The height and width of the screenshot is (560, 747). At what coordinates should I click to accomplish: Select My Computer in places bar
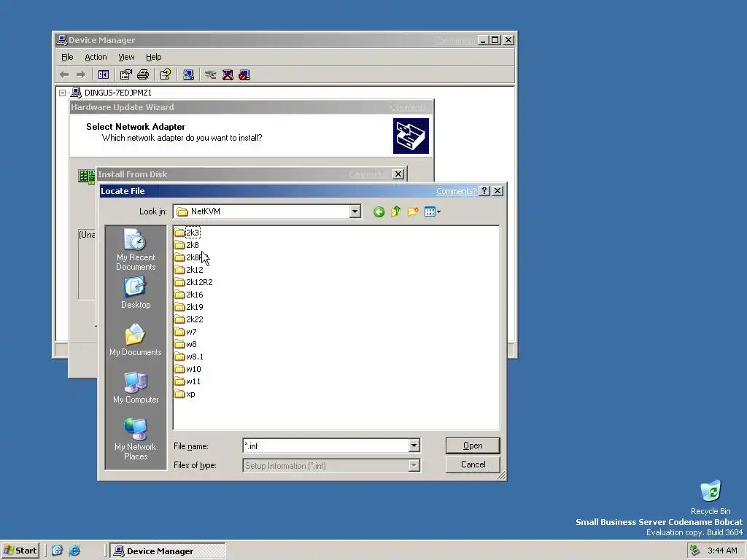coord(136,388)
